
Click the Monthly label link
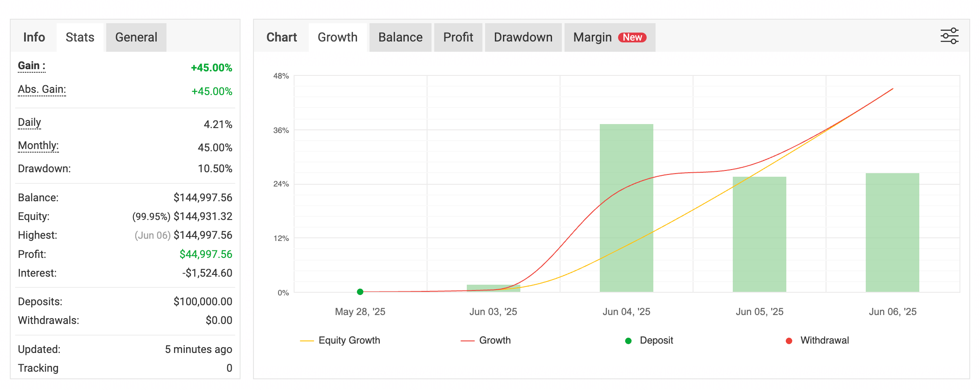(x=38, y=146)
